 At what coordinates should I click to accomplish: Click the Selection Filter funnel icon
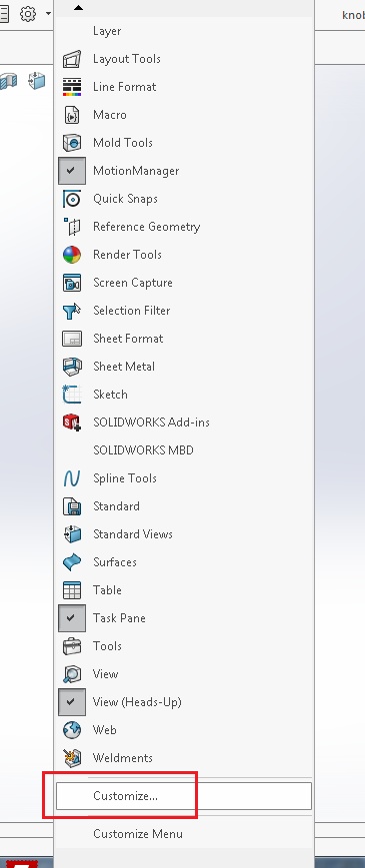pyautogui.click(x=72, y=311)
